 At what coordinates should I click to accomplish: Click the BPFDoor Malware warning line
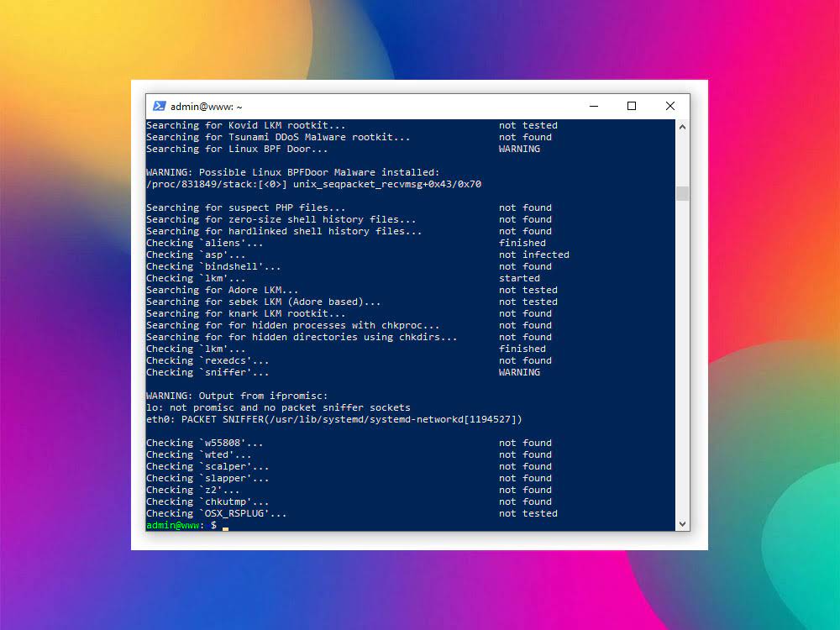pyautogui.click(x=292, y=172)
